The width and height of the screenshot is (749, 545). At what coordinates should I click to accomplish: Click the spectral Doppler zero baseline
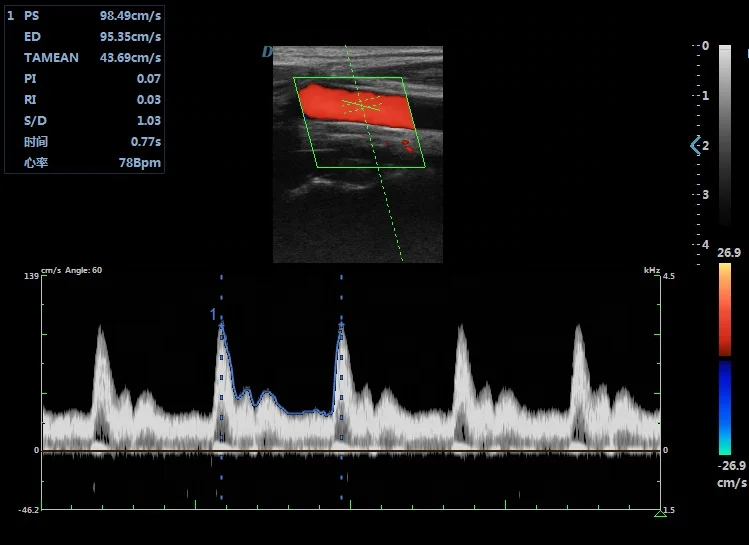[x=350, y=451]
